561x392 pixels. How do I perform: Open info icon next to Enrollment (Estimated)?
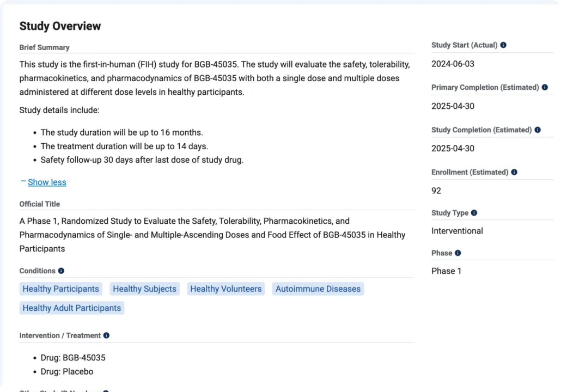(x=514, y=172)
